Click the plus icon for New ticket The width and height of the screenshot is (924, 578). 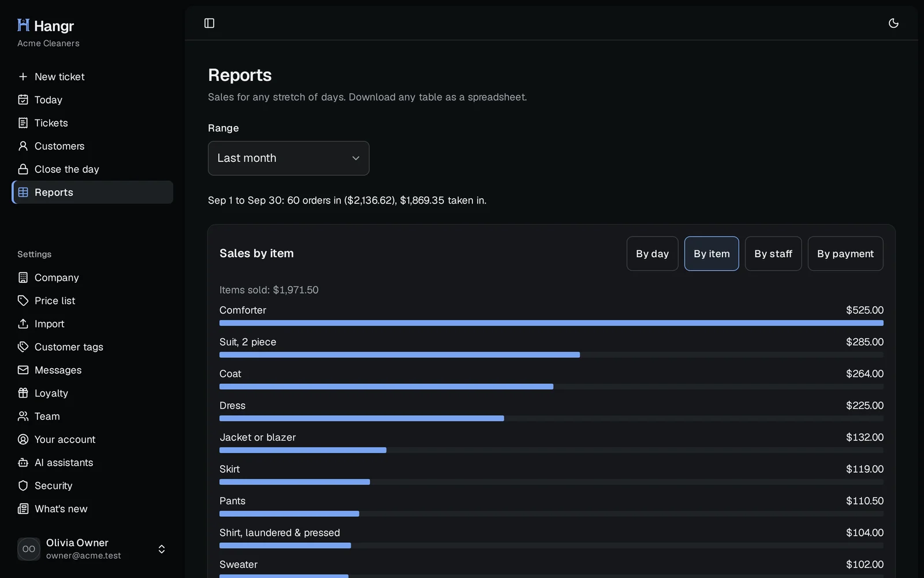coord(23,77)
